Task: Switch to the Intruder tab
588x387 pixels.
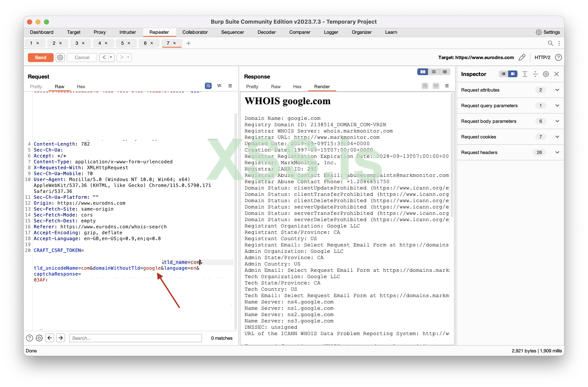Action: point(128,32)
